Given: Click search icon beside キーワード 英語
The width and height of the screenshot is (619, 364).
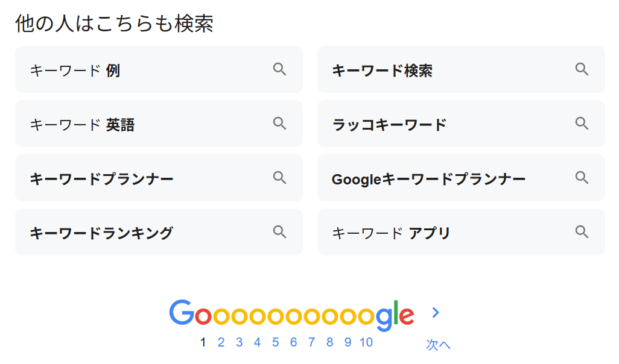Looking at the screenshot, I should [x=279, y=124].
